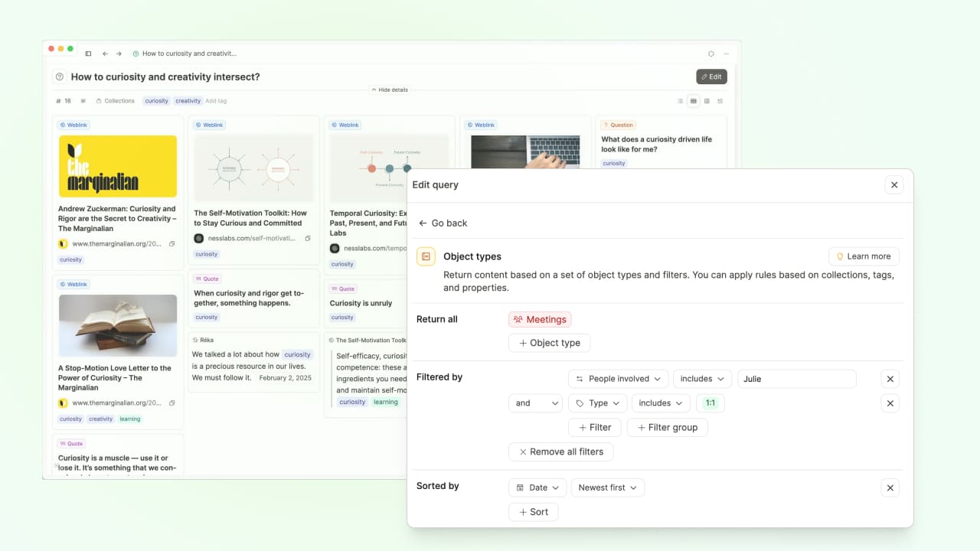Click the curiosity tag under the title
This screenshot has height=551, width=980.
tap(156, 101)
